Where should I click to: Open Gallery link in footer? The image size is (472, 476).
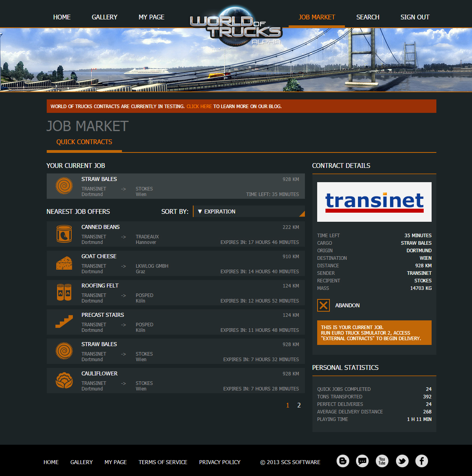click(82, 462)
